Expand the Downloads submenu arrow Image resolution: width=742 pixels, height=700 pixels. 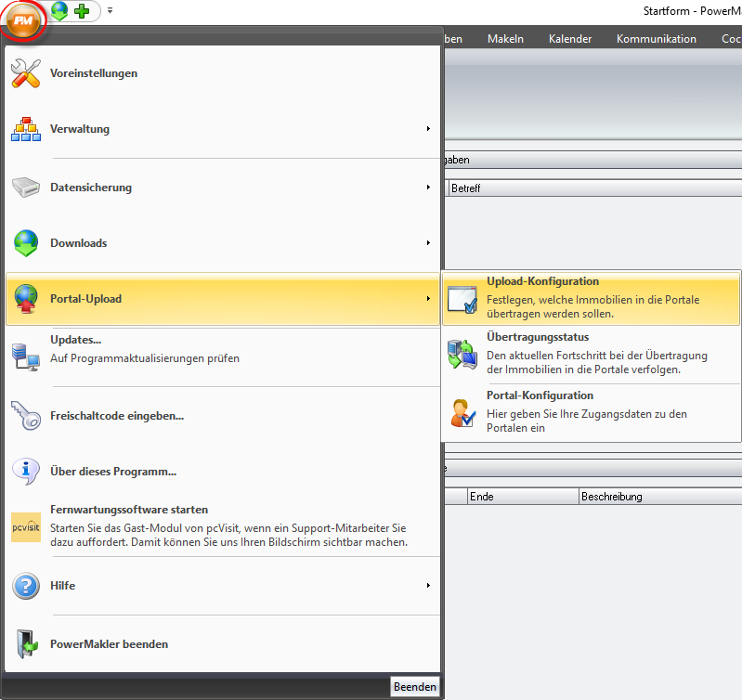(x=428, y=243)
